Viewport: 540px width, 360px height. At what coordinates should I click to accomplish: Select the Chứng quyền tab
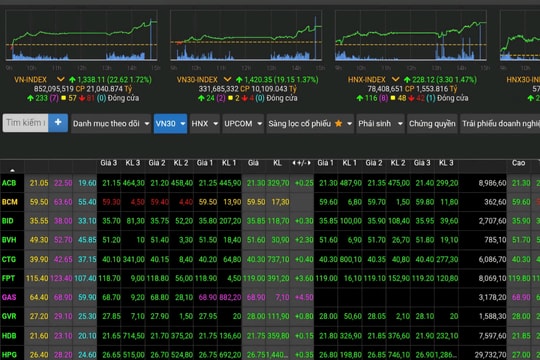point(432,123)
